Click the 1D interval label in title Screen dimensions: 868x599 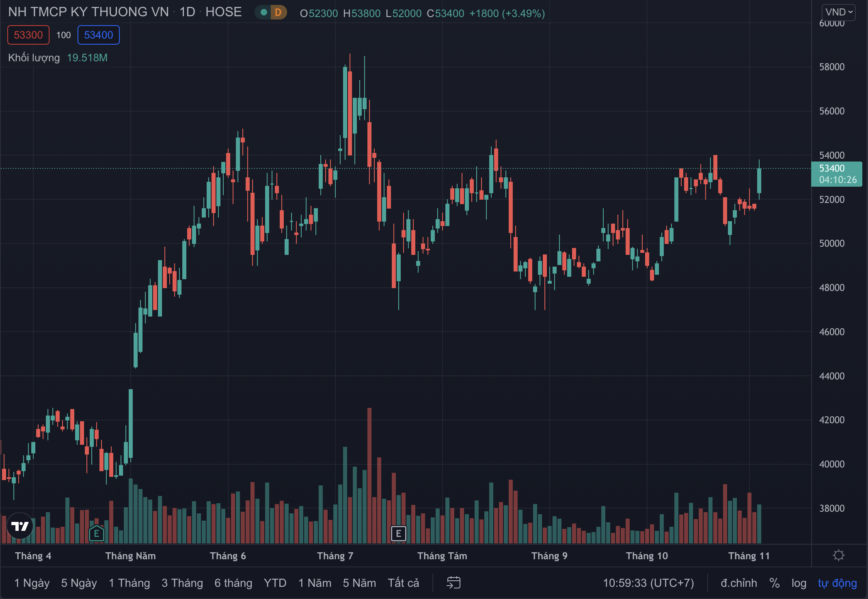[x=188, y=12]
